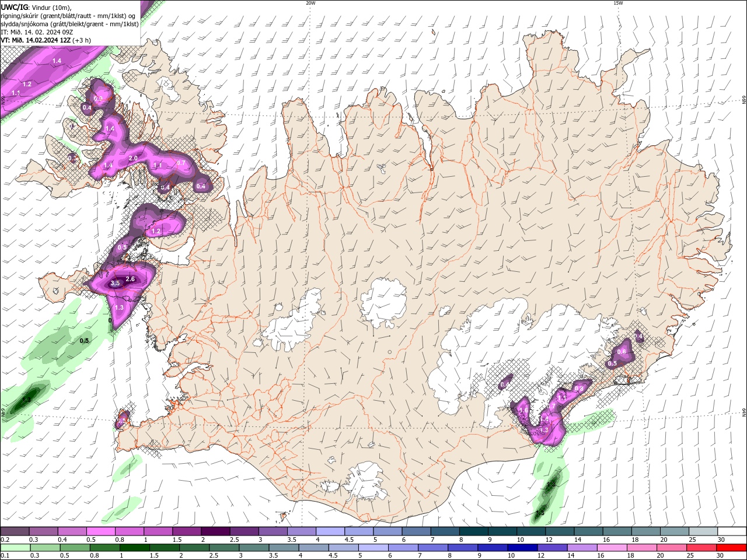Select the bright red 30 swatch in lower legend row
This screenshot has height=560, width=747.
click(731, 548)
